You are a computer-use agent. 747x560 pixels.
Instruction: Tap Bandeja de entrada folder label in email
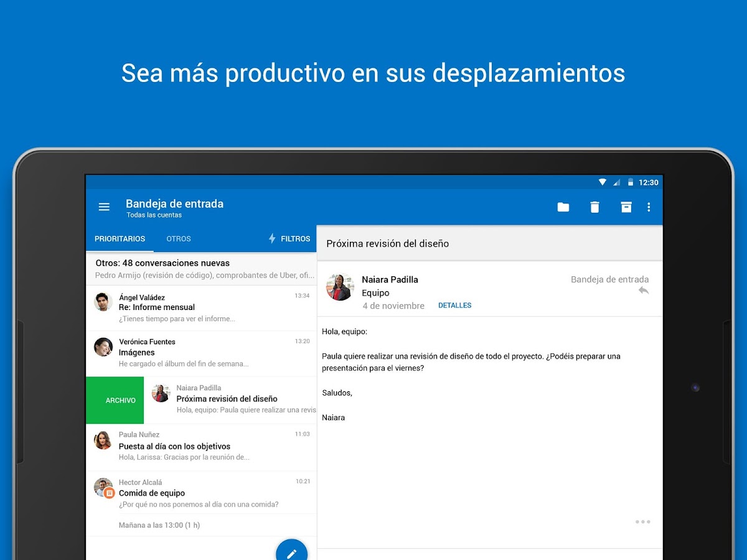tap(609, 279)
